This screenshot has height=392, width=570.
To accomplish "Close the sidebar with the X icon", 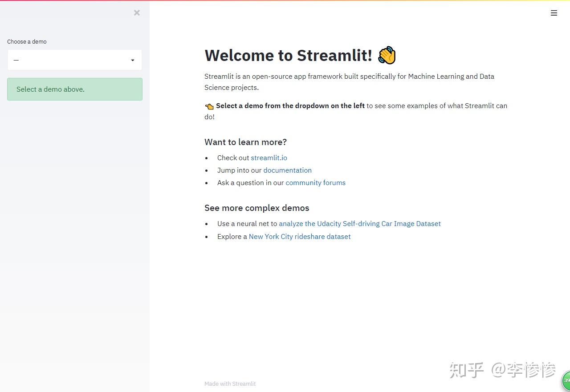I will [x=137, y=12].
